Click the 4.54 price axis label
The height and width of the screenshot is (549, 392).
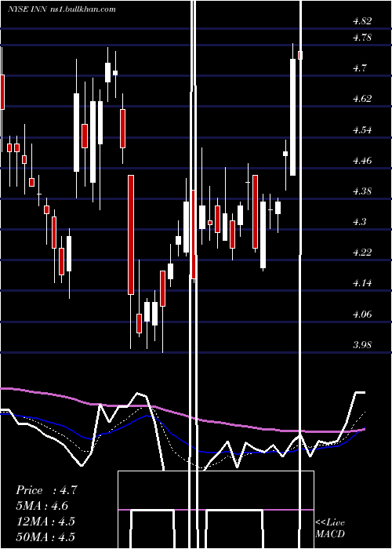click(362, 130)
